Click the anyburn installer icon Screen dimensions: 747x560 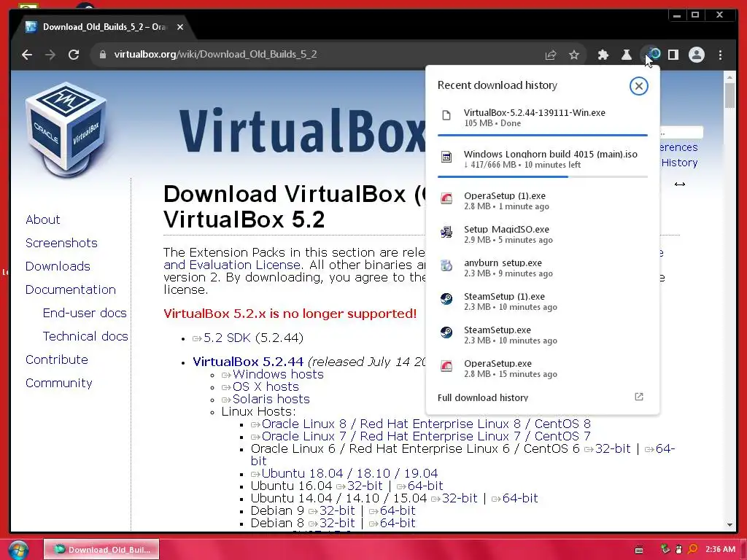[x=446, y=265]
